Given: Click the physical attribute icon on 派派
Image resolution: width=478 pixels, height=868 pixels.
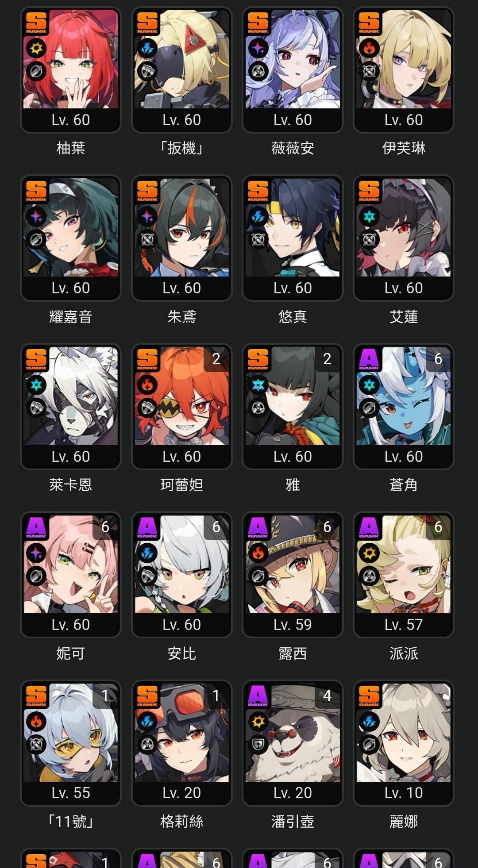Looking at the screenshot, I should pyautogui.click(x=369, y=553).
